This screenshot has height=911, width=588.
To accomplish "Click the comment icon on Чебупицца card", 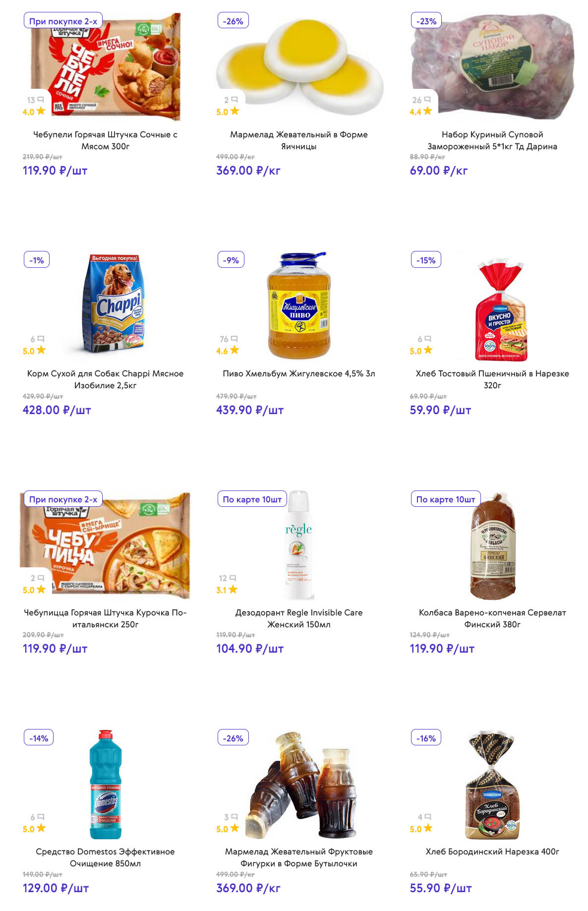I will pyautogui.click(x=41, y=578).
